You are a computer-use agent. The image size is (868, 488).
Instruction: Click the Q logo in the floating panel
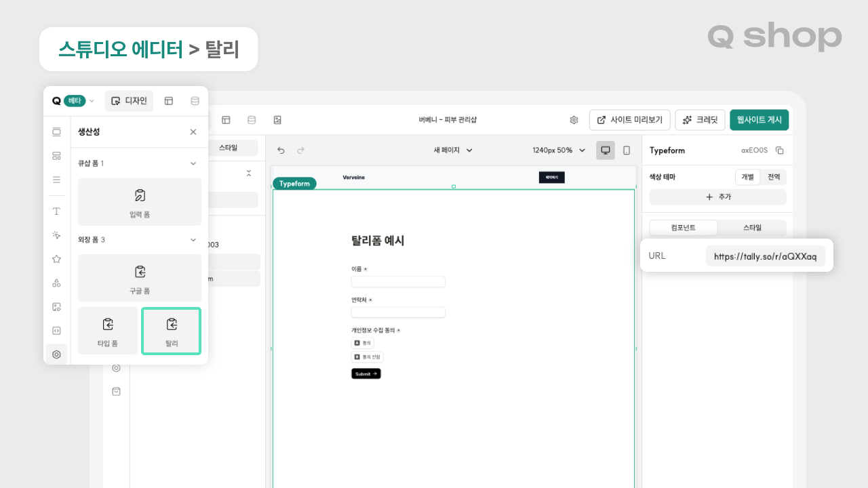click(x=56, y=101)
